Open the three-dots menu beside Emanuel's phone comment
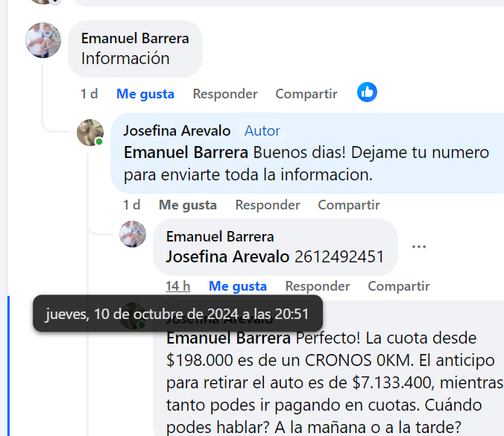The width and height of the screenshot is (504, 436). tap(419, 247)
